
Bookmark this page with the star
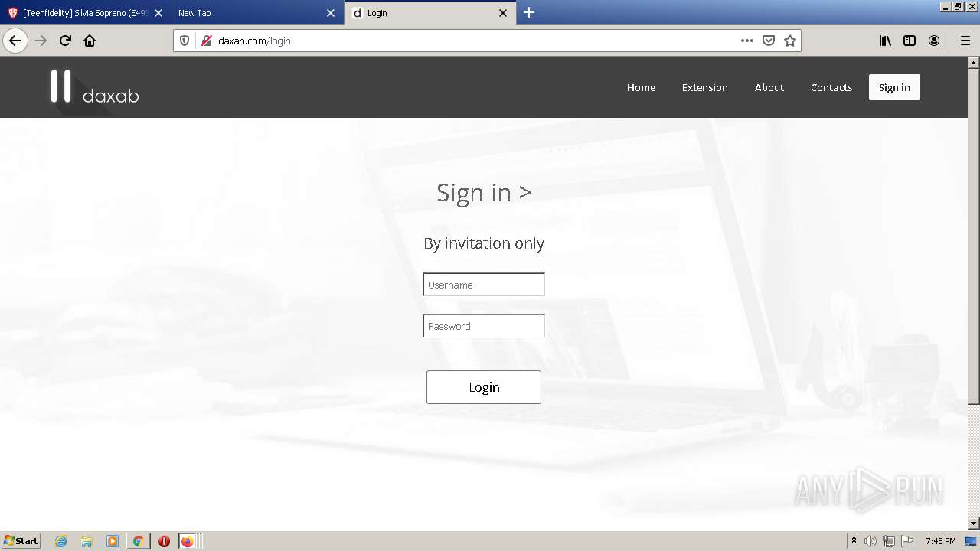[x=790, y=41]
